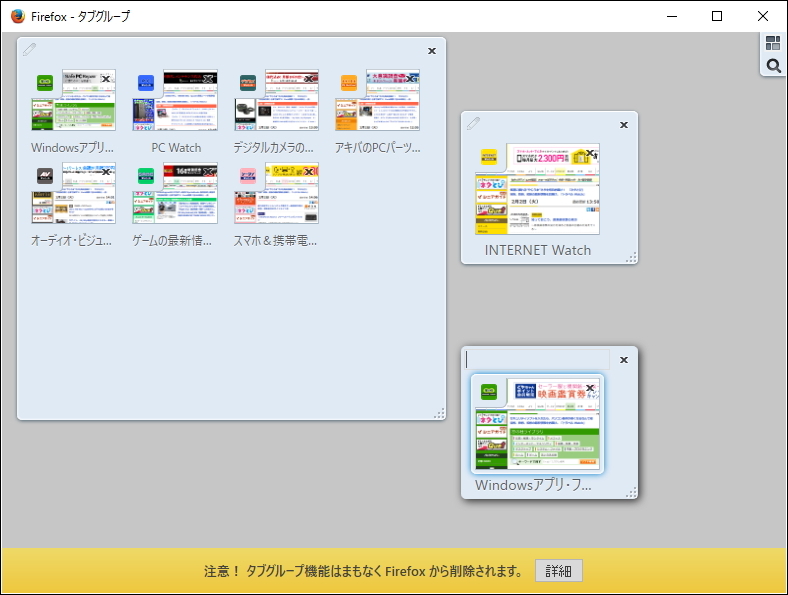
Task: Click the green favicon of Windowsアプリ in large group
Action: coord(45,82)
